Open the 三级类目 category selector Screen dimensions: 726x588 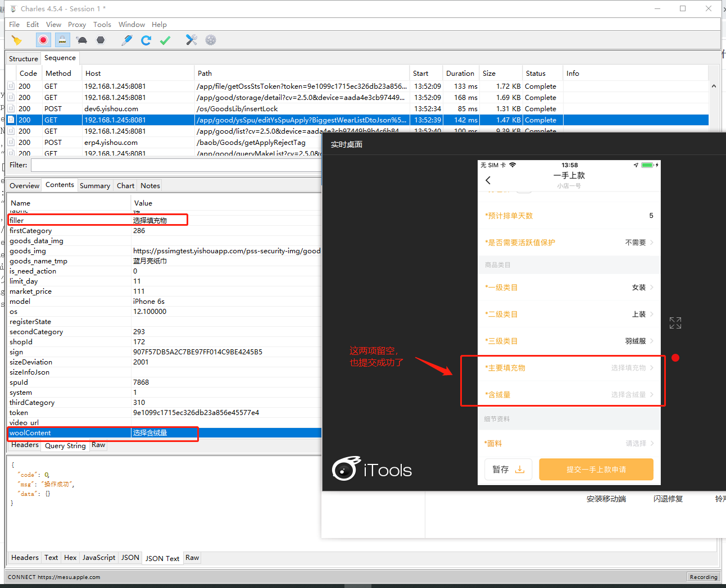tap(569, 341)
